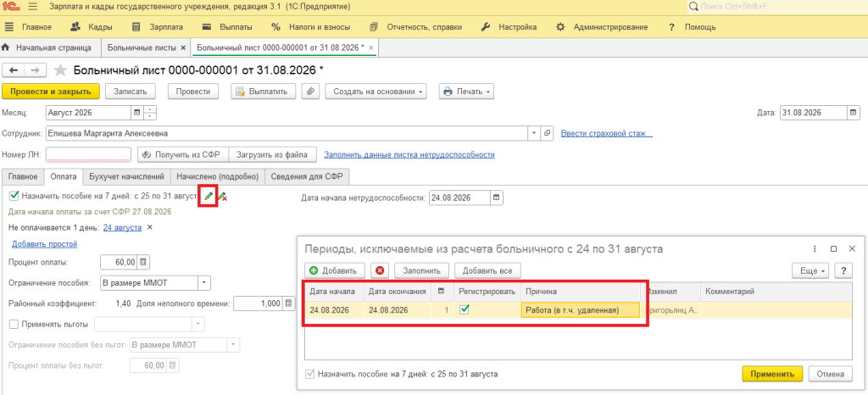Screen dimensions: 868x395
Task: Open the Помощь menu
Action: click(692, 27)
